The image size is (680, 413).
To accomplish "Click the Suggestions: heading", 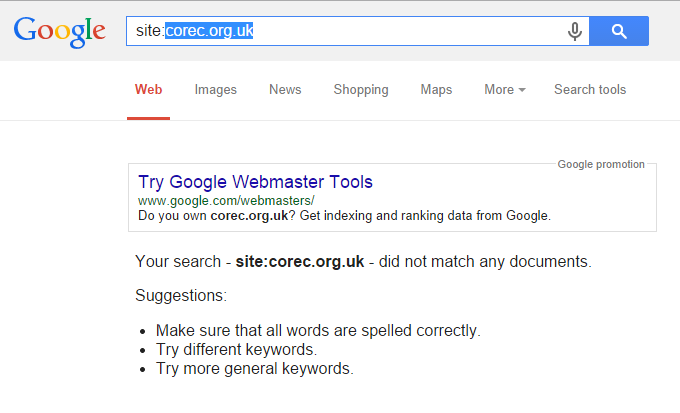I will (181, 295).
